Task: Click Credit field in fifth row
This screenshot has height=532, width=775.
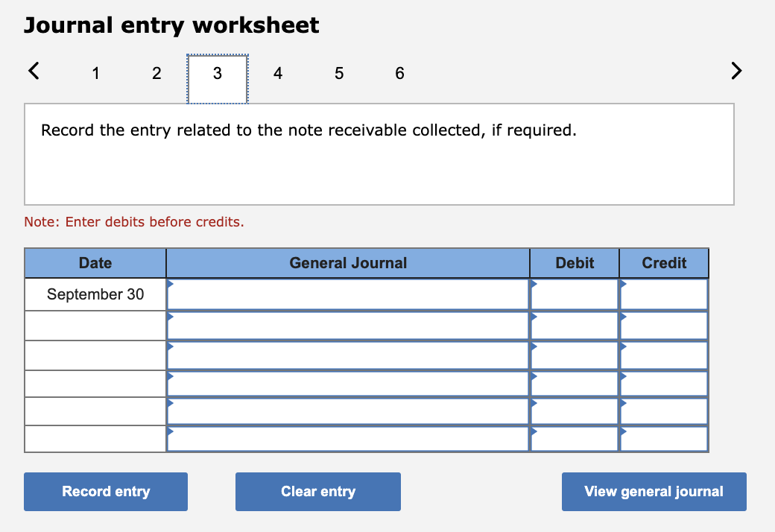Action: tap(664, 411)
